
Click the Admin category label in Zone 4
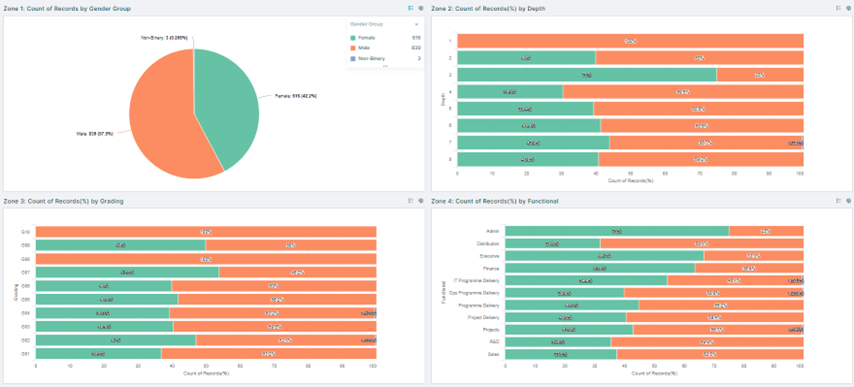click(x=494, y=231)
